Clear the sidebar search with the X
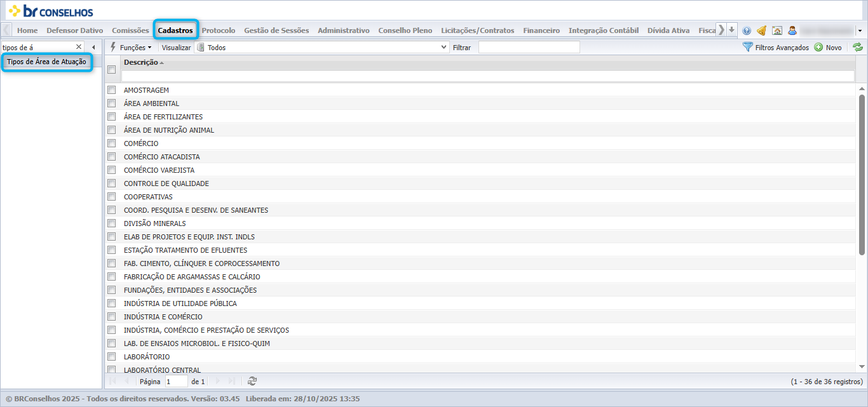 pyautogui.click(x=79, y=47)
